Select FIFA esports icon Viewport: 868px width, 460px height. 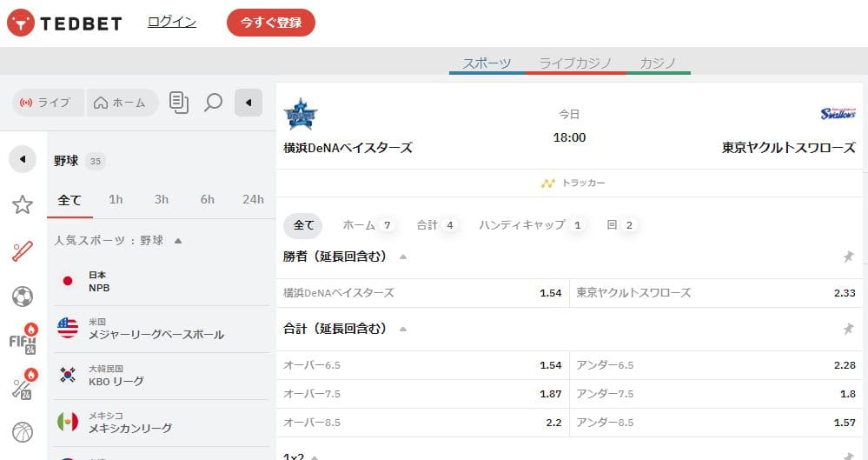click(23, 339)
